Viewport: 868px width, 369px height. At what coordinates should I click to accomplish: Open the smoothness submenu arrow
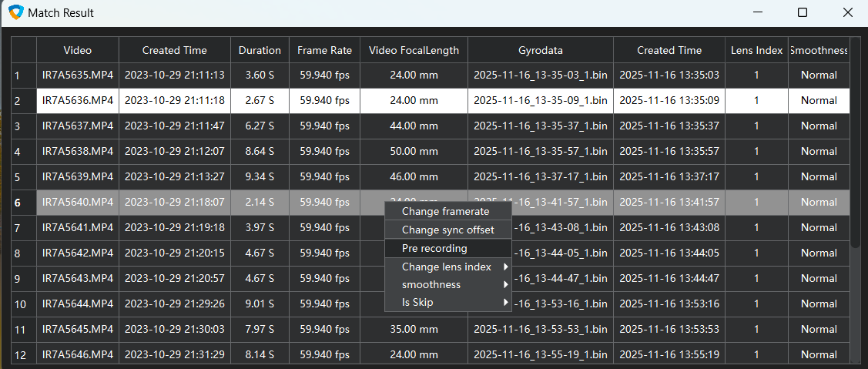(506, 284)
